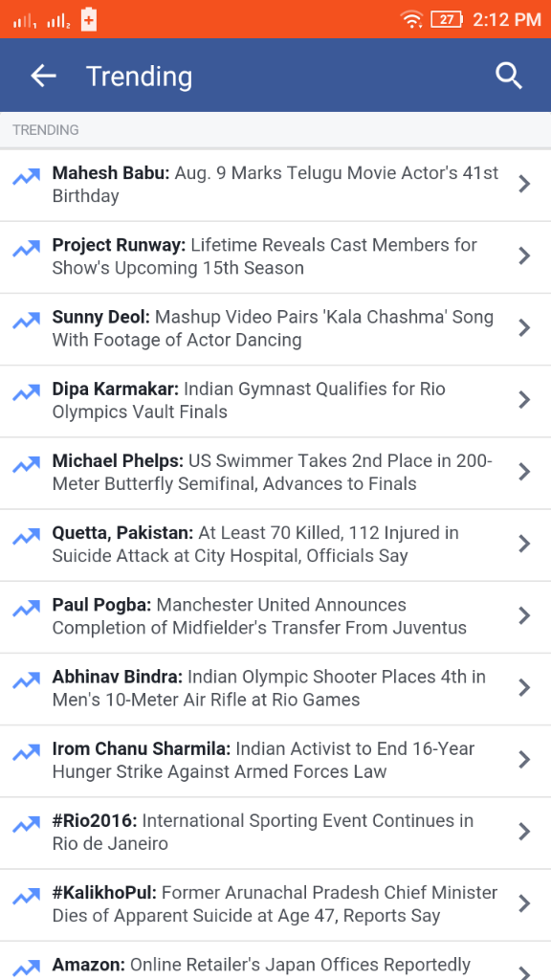This screenshot has width=551, height=980.
Task: Tap trending arrow icon beside Dipa Karmakar
Action: pyautogui.click(x=26, y=392)
